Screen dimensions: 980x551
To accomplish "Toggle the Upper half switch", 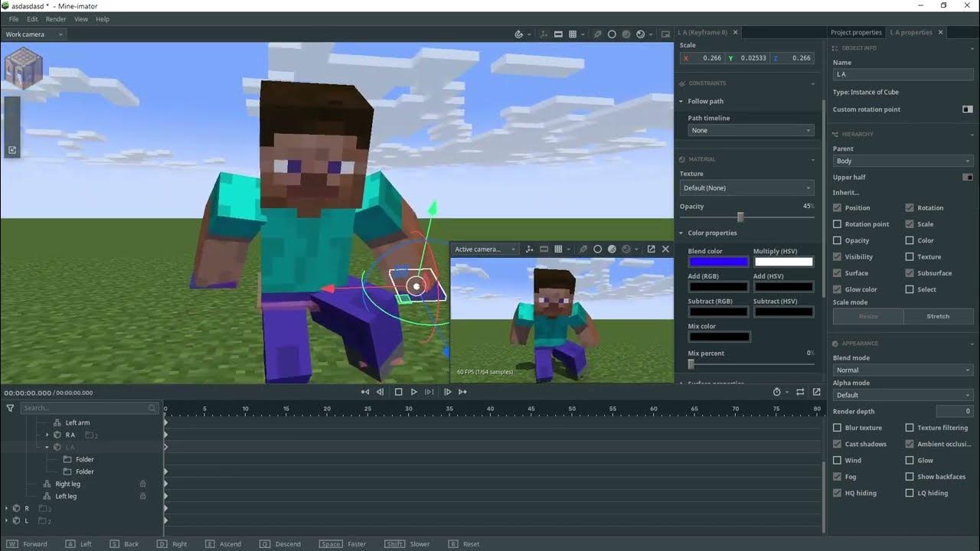I will [968, 178].
